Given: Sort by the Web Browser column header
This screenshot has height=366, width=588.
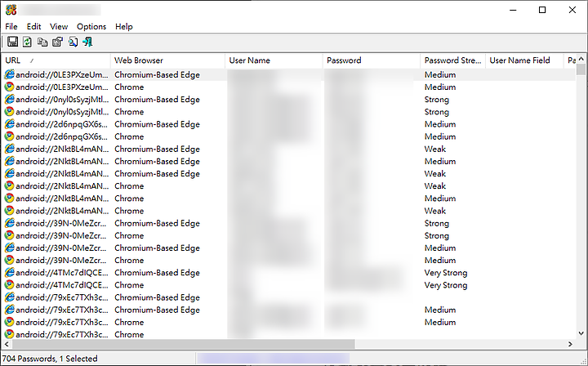Looking at the screenshot, I should [x=167, y=60].
